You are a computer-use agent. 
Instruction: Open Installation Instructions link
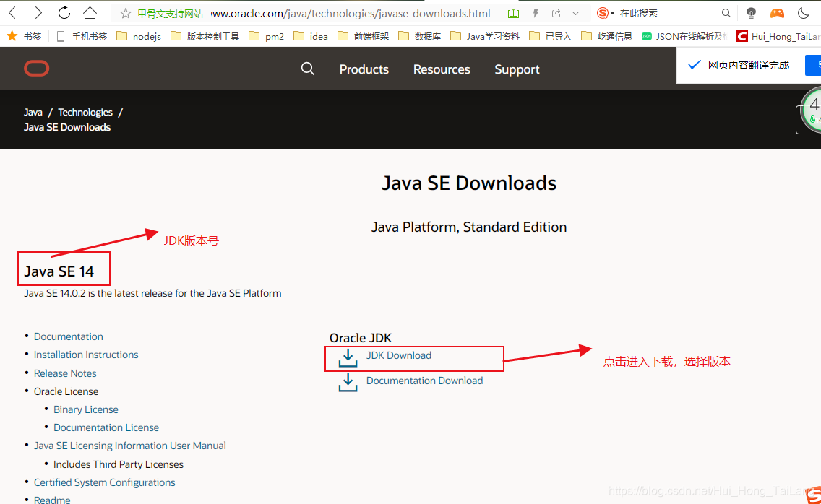86,355
